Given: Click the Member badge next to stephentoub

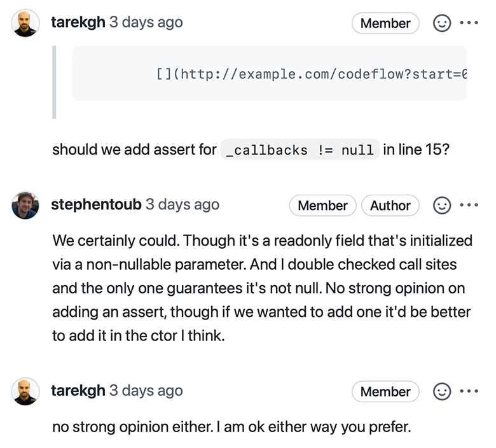Looking at the screenshot, I should 322,206.
